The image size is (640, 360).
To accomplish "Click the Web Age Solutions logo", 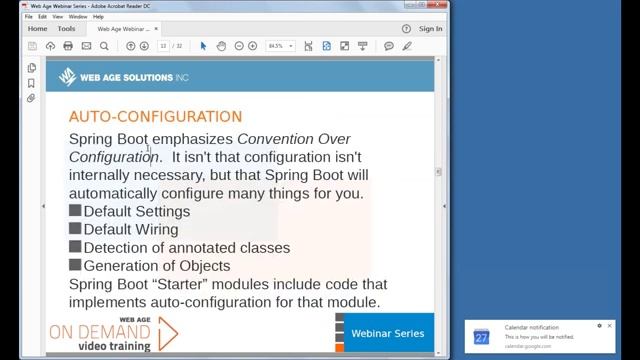I will click(123, 77).
